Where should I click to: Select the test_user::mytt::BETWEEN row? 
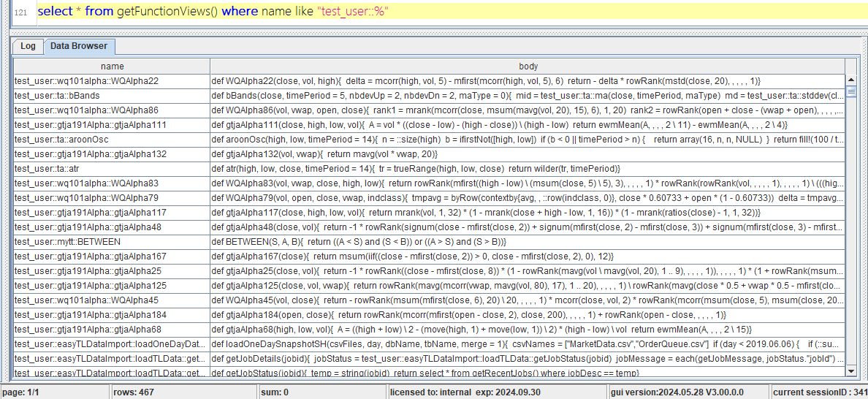coord(112,242)
